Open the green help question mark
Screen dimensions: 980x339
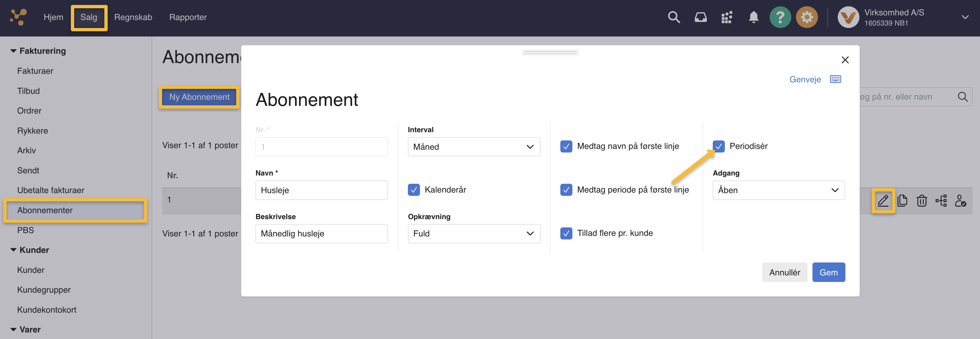pyautogui.click(x=780, y=18)
